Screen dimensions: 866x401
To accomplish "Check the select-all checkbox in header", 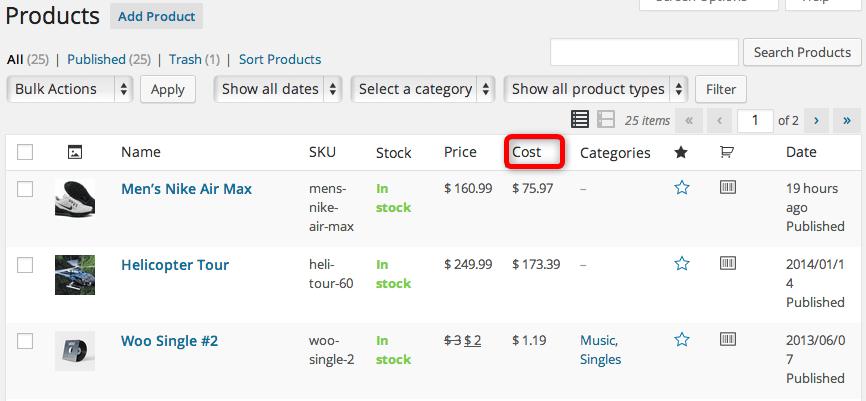I will point(25,152).
